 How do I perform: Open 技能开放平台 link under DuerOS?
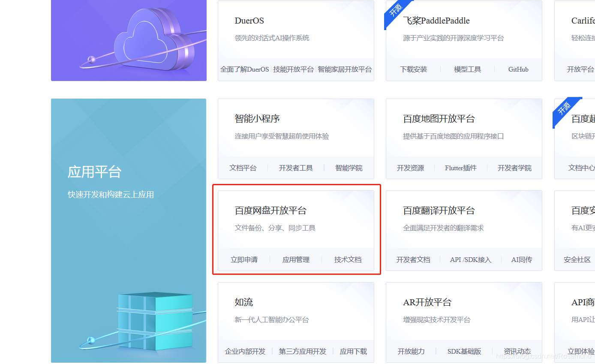[294, 69]
